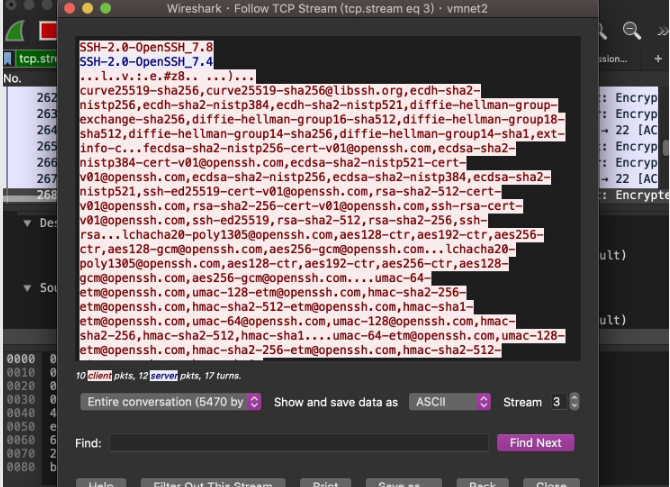Select packet row 264 in main window

[x=30, y=130]
